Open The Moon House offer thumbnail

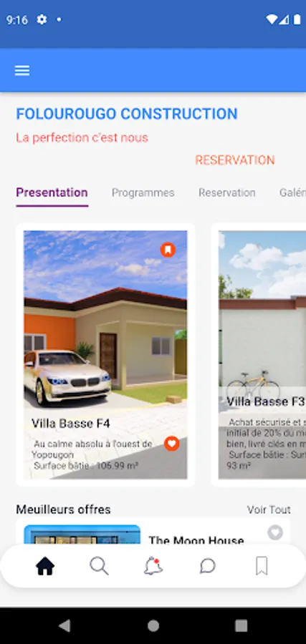coord(82,535)
